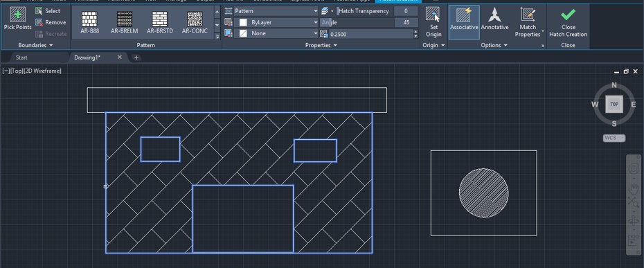Screen dimensions: 644x268
Task: Click the [-] viewport controls label
Action: [x=6, y=71]
